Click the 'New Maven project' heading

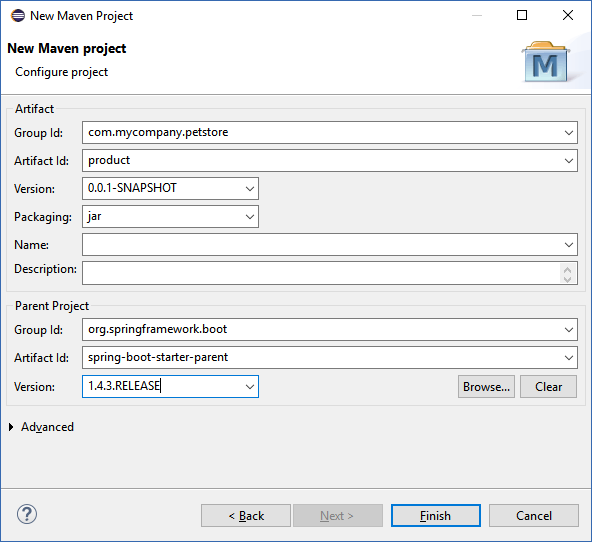[67, 48]
